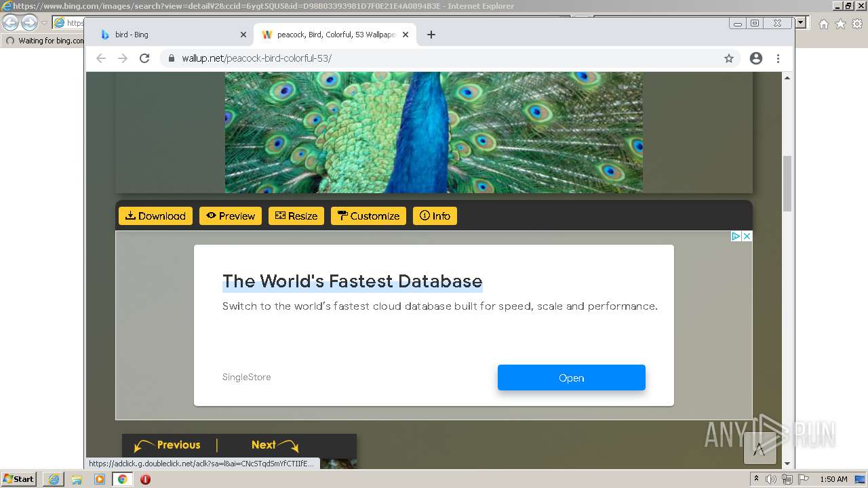Viewport: 868px width, 488px height.
Task: Click the Chrome taskbar icon
Action: click(x=123, y=479)
